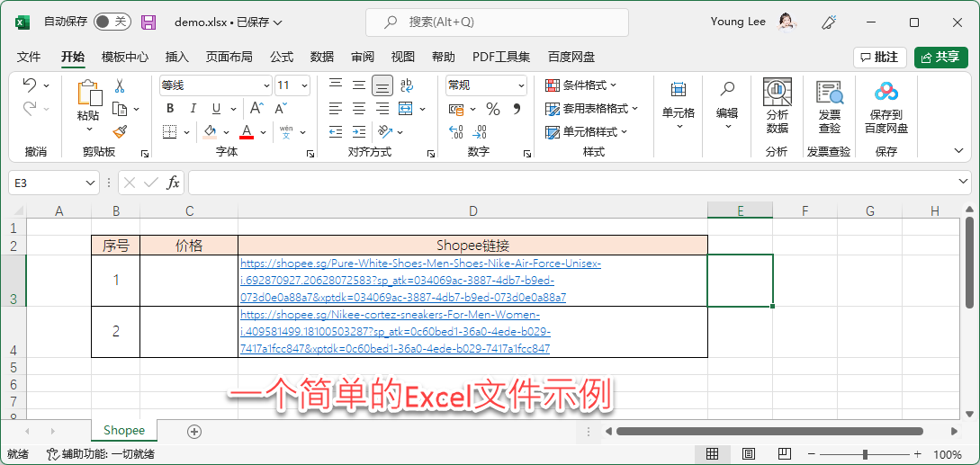Open the 分析数据 analyze data tool
This screenshot has height=465, width=980.
(777, 105)
